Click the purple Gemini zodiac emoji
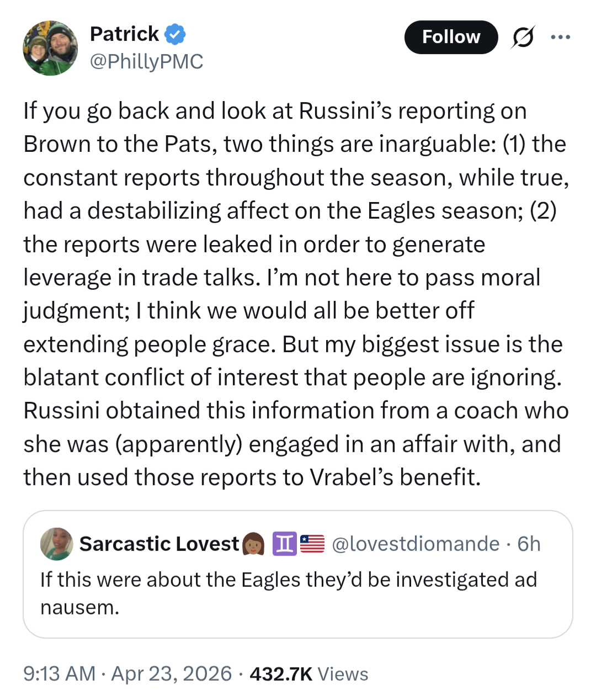 coord(285,544)
